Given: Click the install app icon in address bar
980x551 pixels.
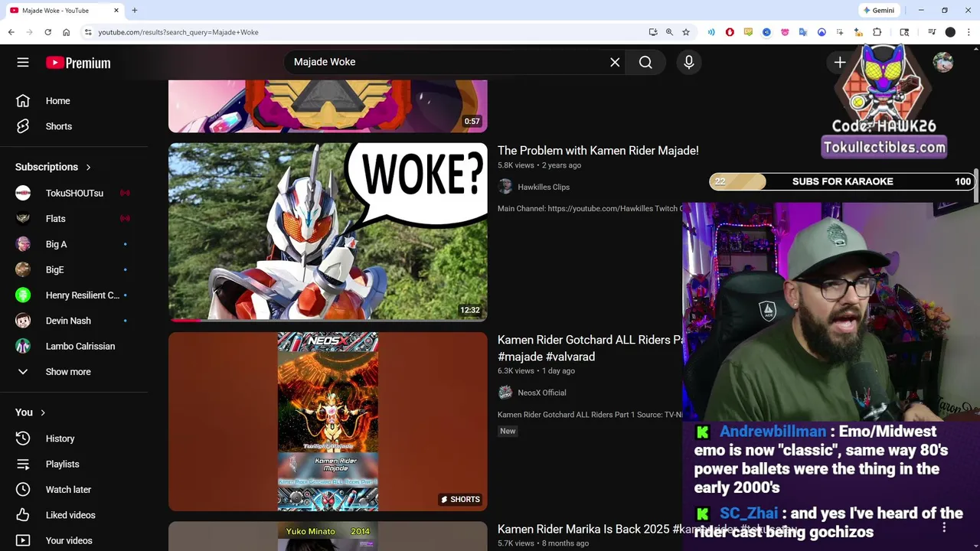Looking at the screenshot, I should (652, 32).
